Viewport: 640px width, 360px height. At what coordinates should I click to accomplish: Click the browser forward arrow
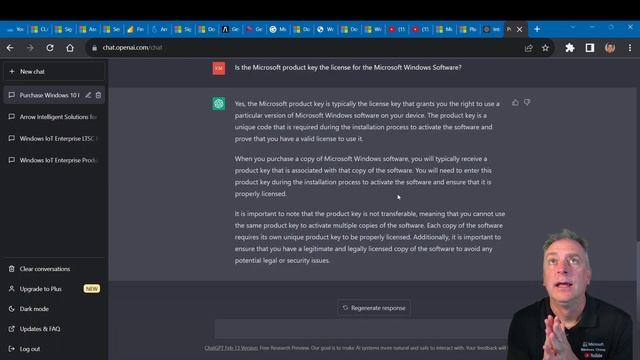click(x=30, y=48)
